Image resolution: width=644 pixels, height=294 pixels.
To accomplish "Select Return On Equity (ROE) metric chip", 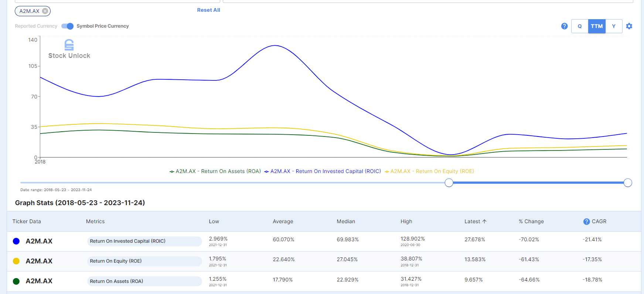I will point(144,261).
